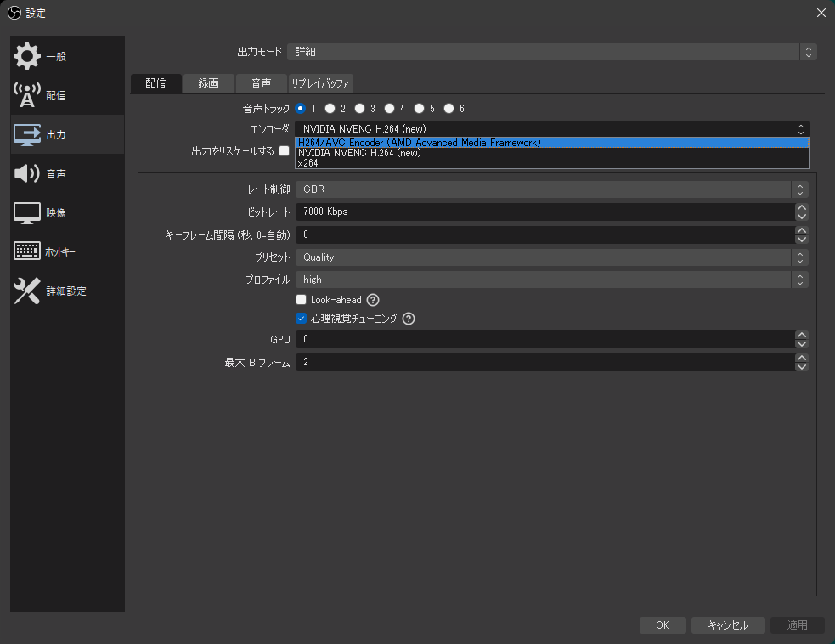
Task: Choose x264 in the encoder list
Action: pos(552,163)
